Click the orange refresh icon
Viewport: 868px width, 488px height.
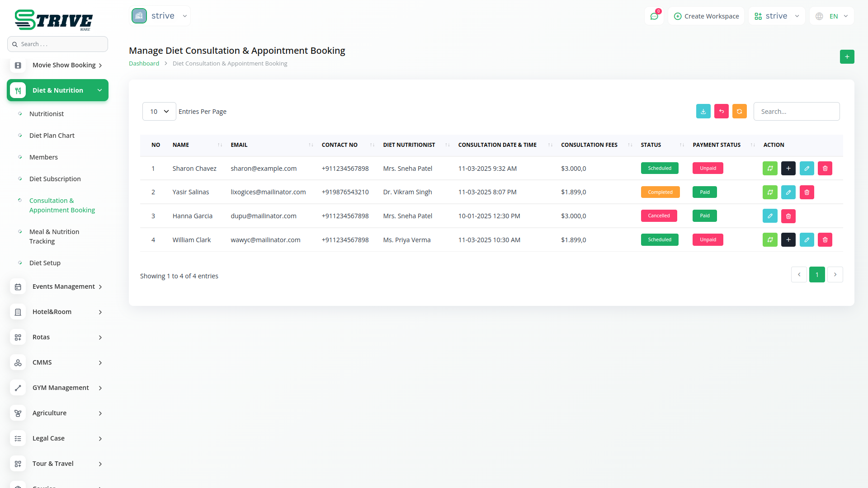pos(739,112)
